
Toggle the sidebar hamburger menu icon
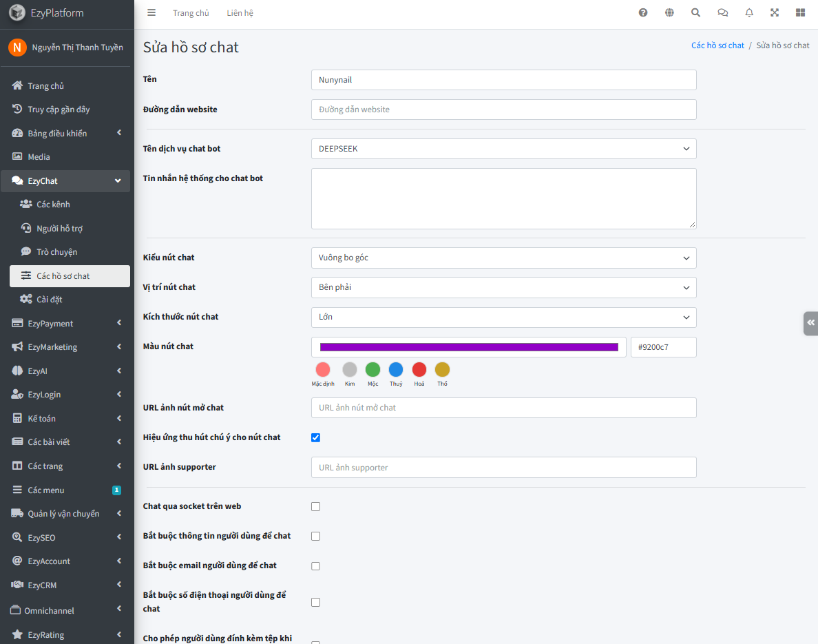point(151,12)
